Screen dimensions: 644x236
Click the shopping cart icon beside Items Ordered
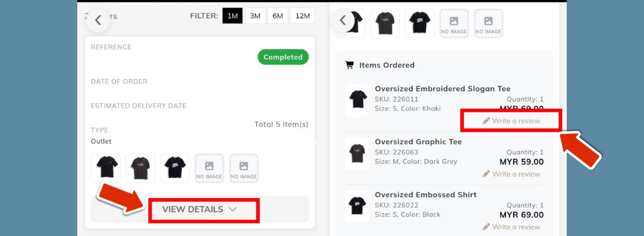pos(349,65)
